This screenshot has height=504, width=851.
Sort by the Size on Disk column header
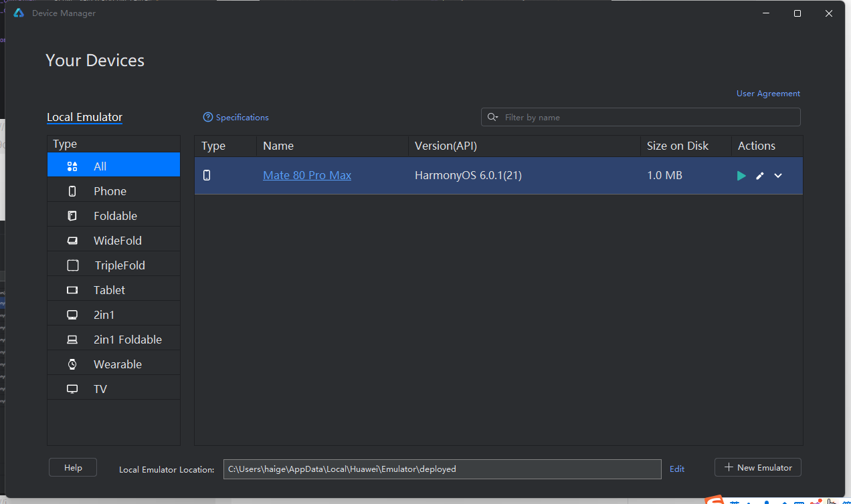coord(685,146)
